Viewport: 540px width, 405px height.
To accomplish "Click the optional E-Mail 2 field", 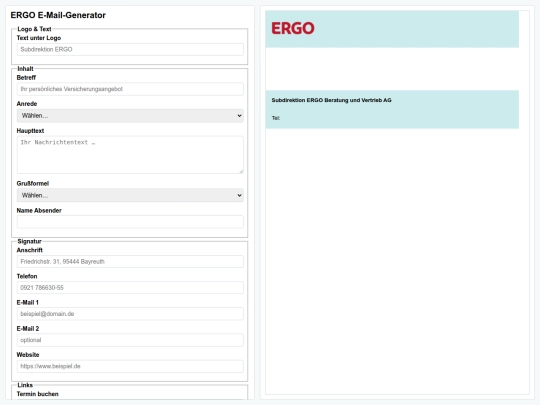I will (x=130, y=340).
